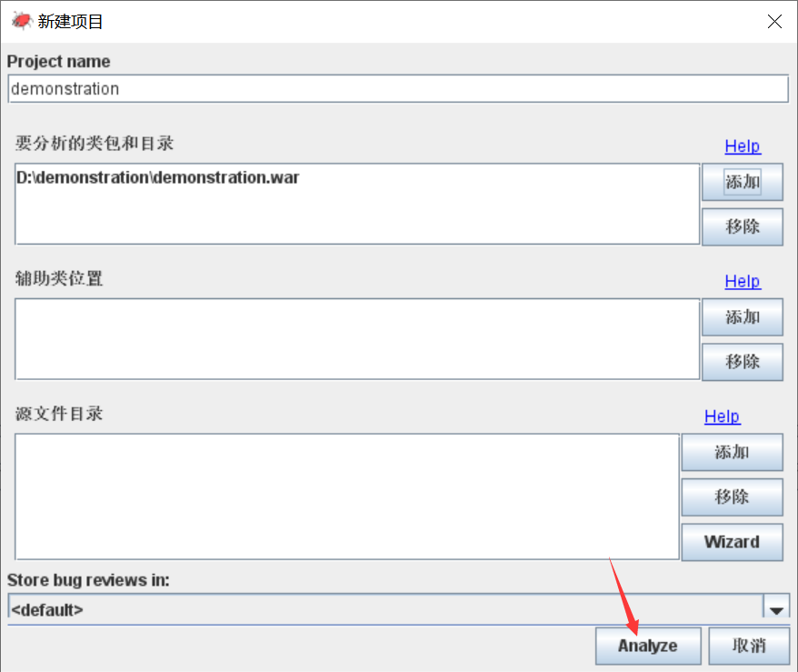Open the Help link for 辅助类位置
This screenshot has height=672, width=798.
[743, 281]
